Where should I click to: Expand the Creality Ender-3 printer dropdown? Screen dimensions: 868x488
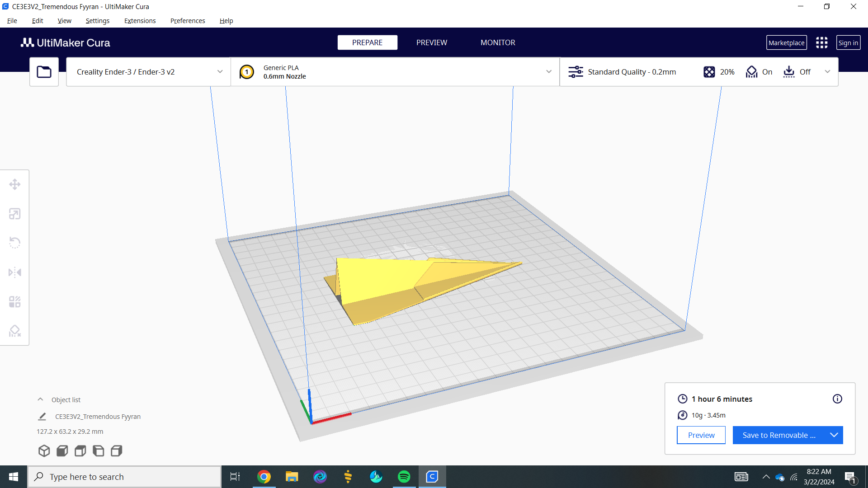148,72
